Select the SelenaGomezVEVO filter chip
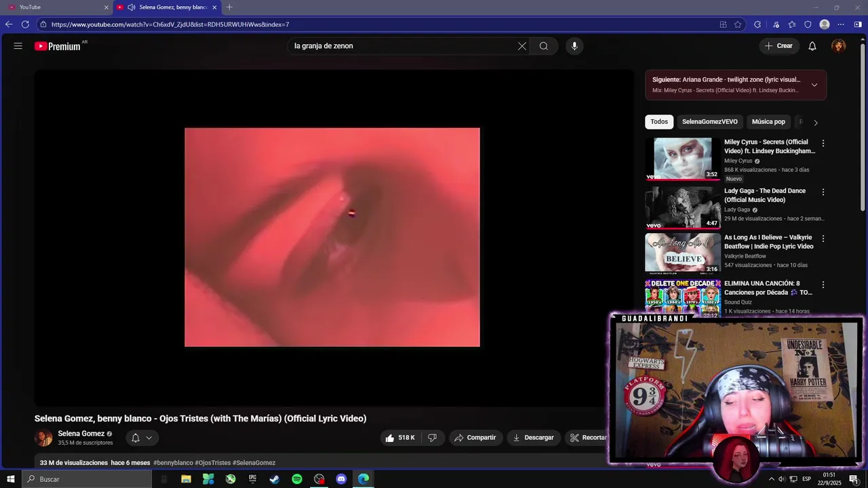This screenshot has width=868, height=488. (709, 122)
